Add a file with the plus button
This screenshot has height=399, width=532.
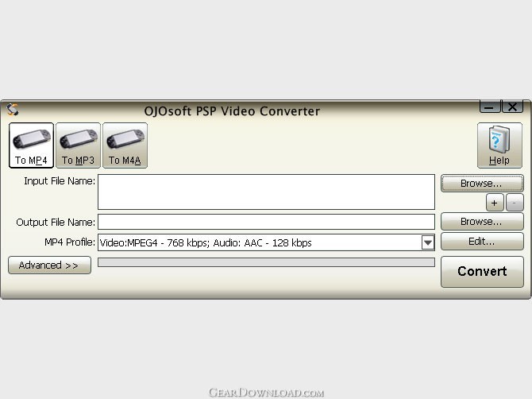[495, 203]
